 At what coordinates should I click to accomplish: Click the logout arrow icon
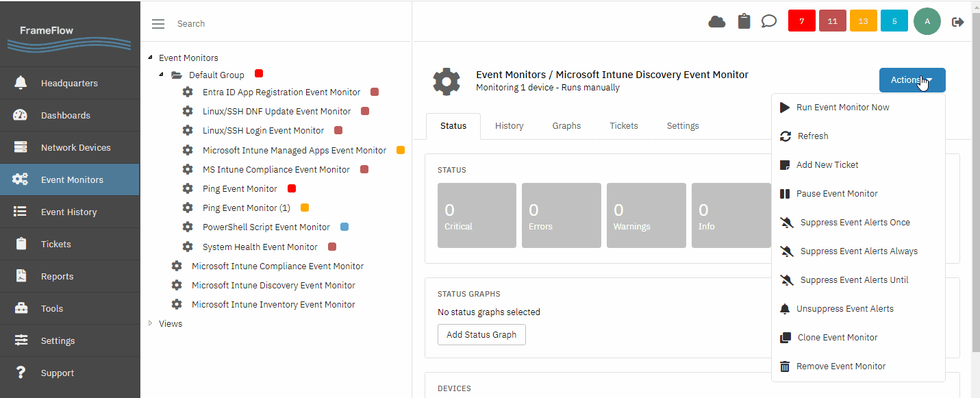pyautogui.click(x=958, y=22)
